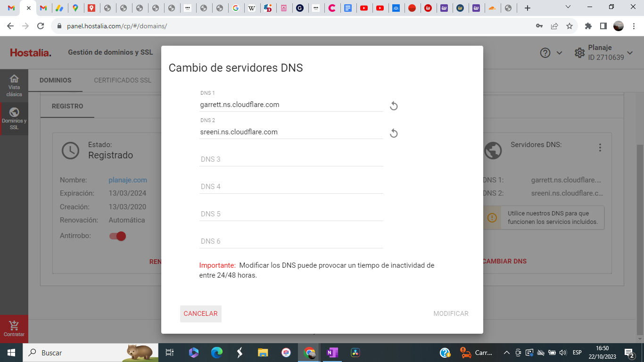Open the Chrome profile avatar
644x362 pixels.
[619, 26]
